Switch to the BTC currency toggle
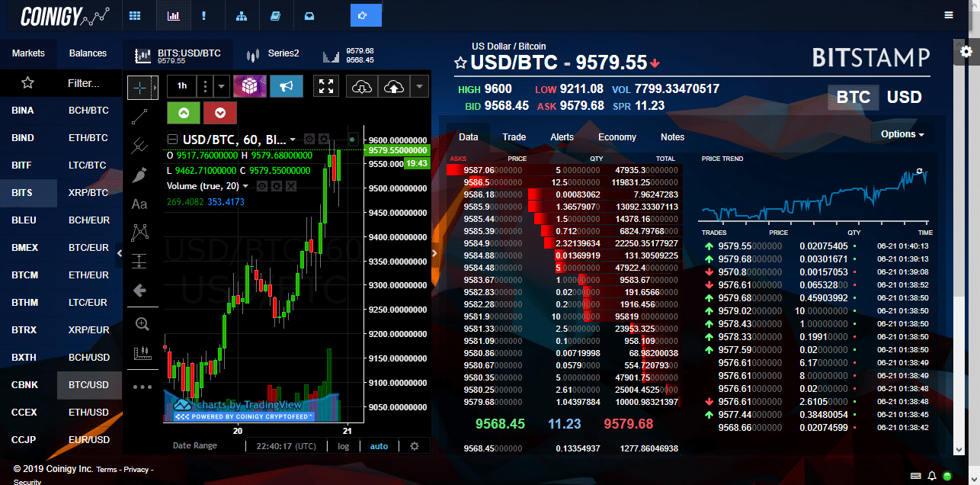 point(853,98)
